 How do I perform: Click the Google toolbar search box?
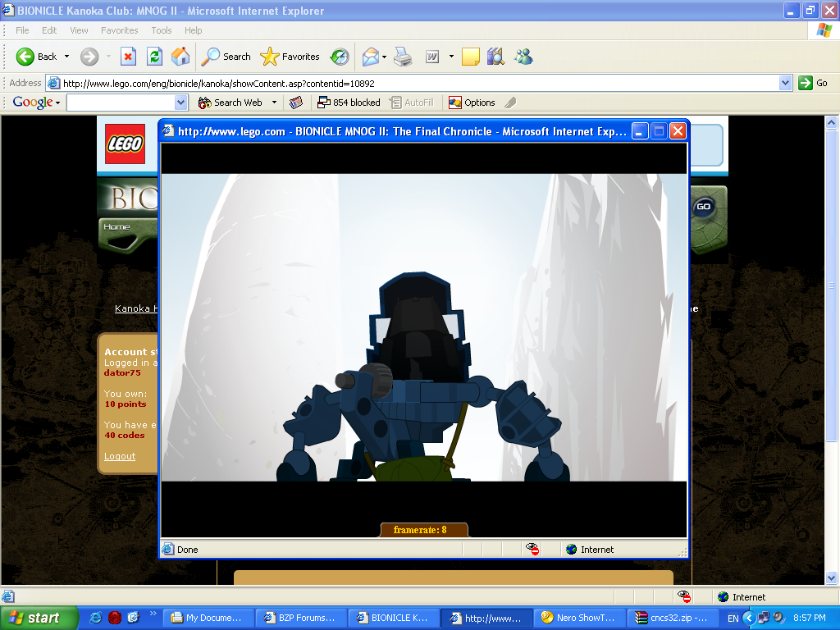coord(121,103)
